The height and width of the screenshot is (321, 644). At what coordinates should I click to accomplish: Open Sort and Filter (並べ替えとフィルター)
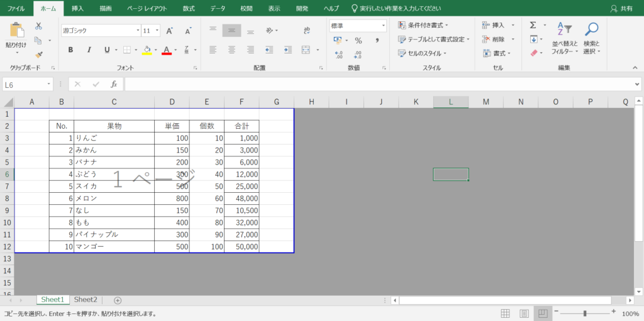pos(564,39)
